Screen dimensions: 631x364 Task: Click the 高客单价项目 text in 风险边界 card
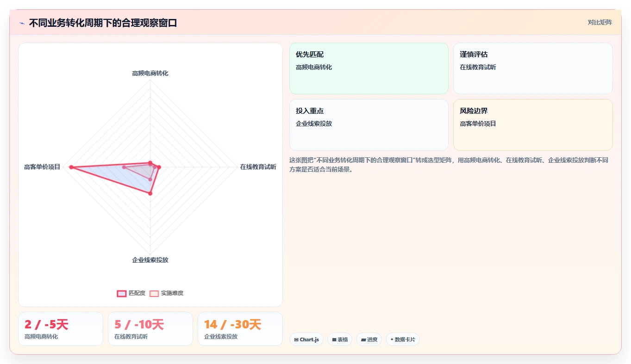click(x=478, y=123)
